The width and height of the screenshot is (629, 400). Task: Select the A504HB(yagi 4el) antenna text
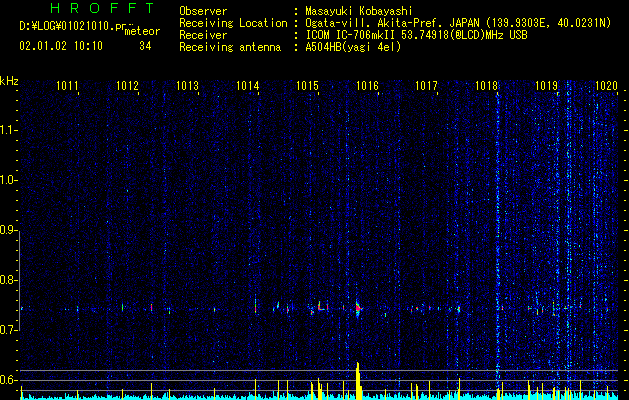(353, 47)
